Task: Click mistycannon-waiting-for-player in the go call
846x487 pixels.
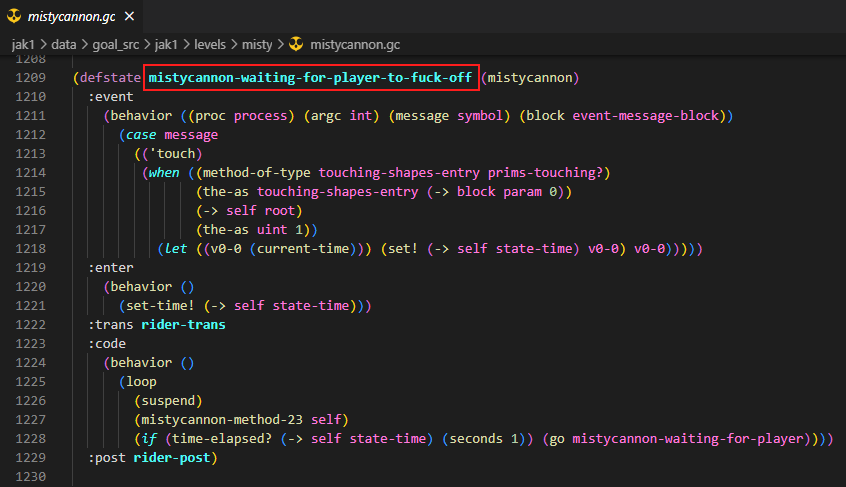Action: [x=688, y=438]
